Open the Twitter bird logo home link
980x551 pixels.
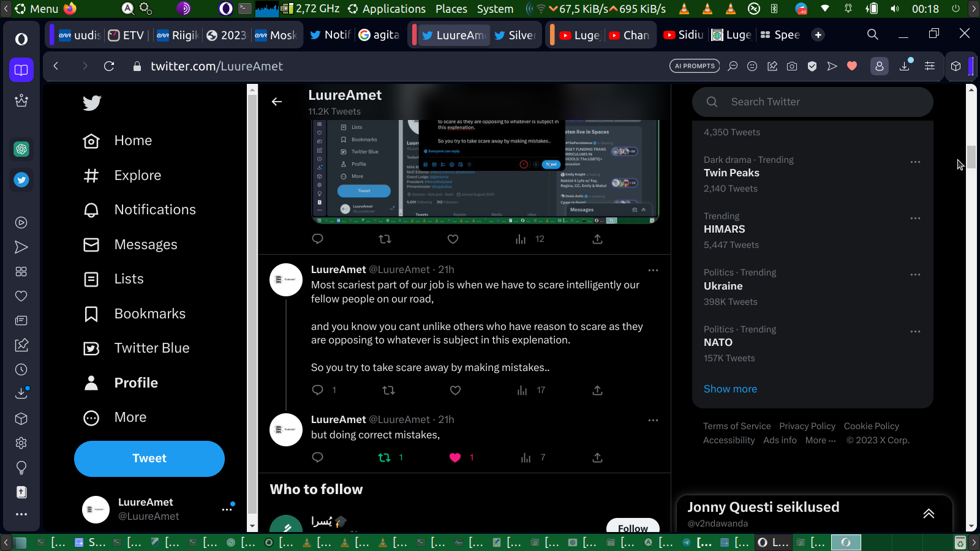click(92, 103)
